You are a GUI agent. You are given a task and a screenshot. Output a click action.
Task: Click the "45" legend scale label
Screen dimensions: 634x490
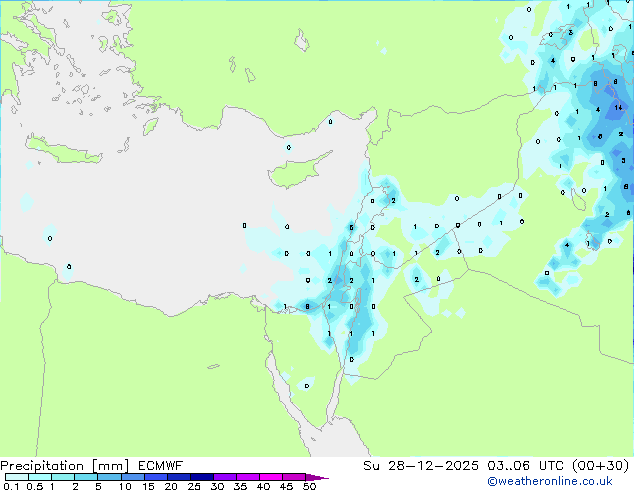286,486
